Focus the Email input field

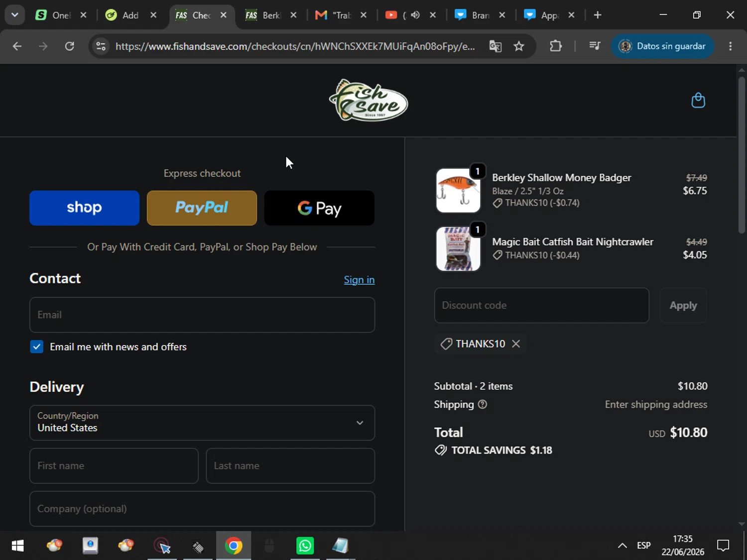click(202, 315)
